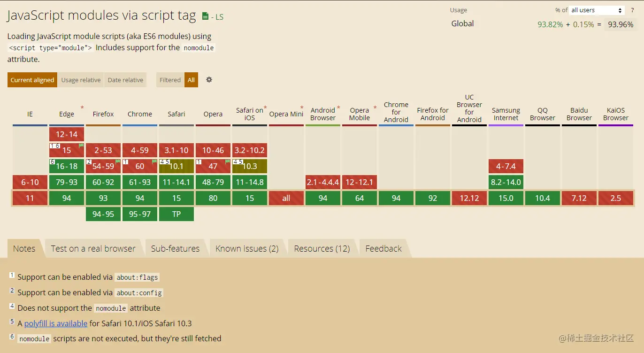Viewport: 644px width, 353px height.
Task: Select the IE 11 current version cell
Action: click(30, 198)
